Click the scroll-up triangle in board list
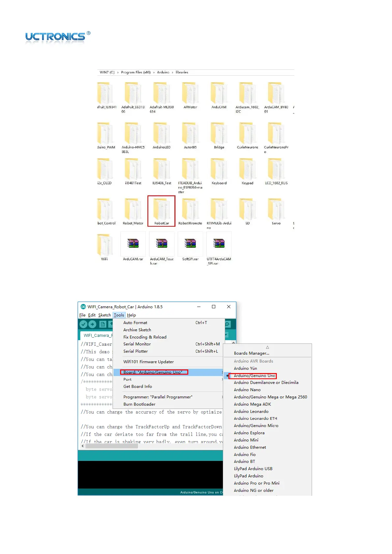This screenshot has width=392, height=554. point(268,347)
